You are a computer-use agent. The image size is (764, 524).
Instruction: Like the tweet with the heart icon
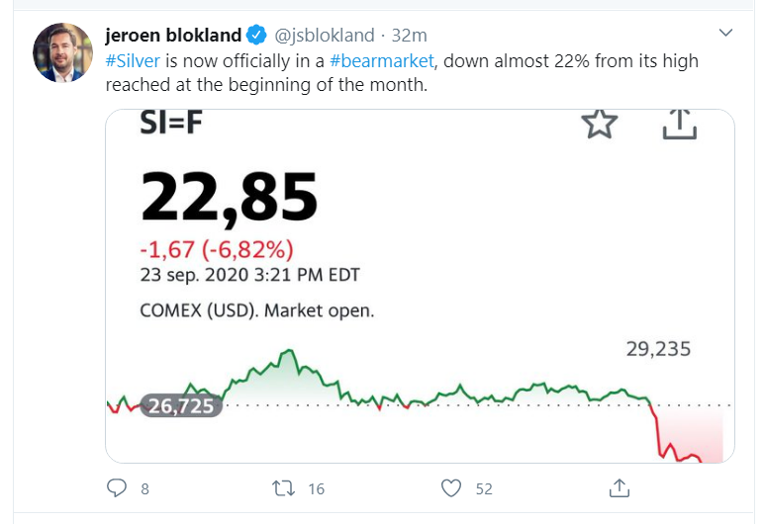(452, 488)
